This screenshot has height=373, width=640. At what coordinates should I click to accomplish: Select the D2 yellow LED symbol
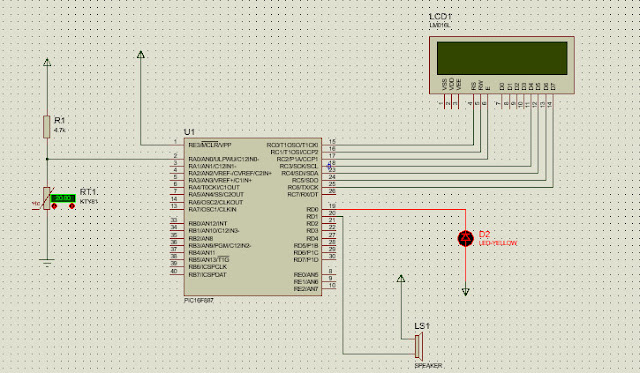[x=465, y=238]
